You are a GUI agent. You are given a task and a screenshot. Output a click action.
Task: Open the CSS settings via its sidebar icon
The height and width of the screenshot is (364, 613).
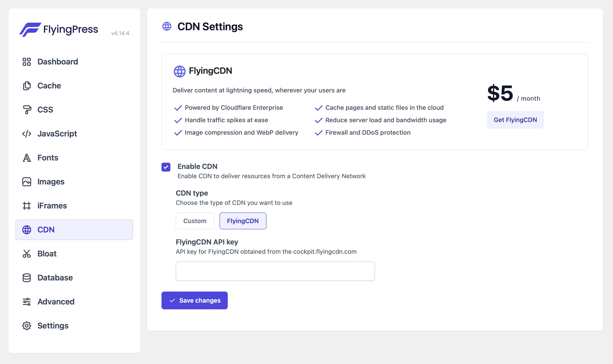[x=27, y=110]
